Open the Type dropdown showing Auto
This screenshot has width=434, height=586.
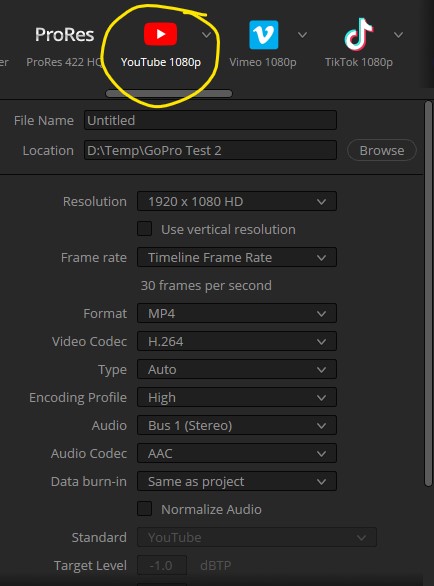pos(237,369)
